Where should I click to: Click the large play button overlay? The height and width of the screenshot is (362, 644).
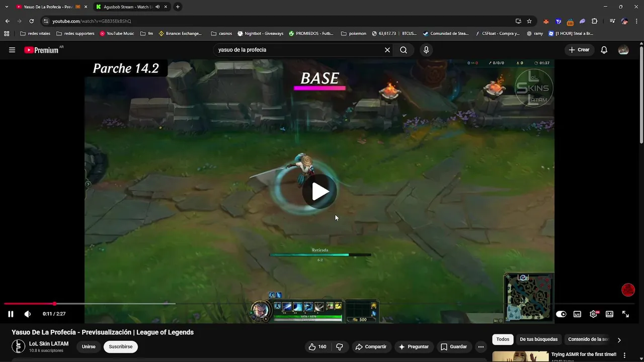320,191
